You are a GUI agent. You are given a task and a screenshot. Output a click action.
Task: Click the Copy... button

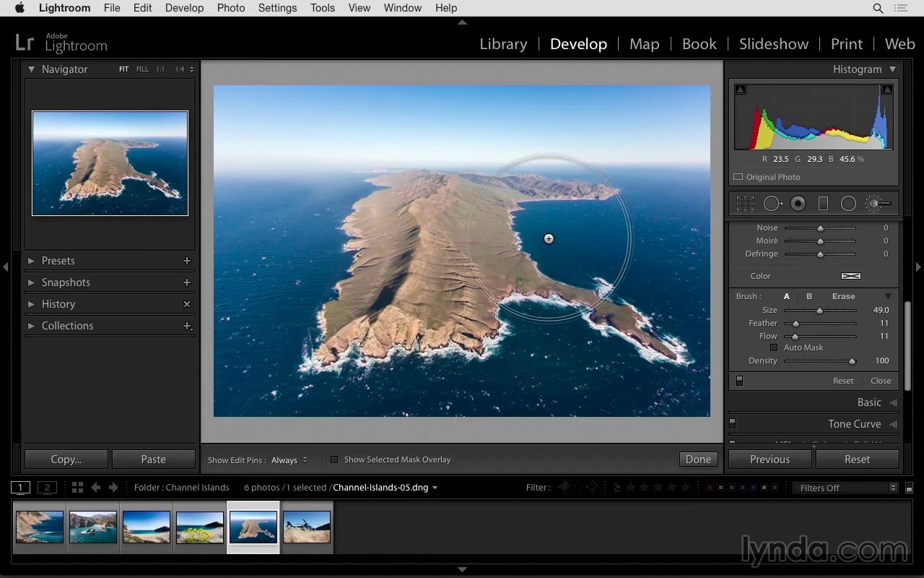point(66,460)
